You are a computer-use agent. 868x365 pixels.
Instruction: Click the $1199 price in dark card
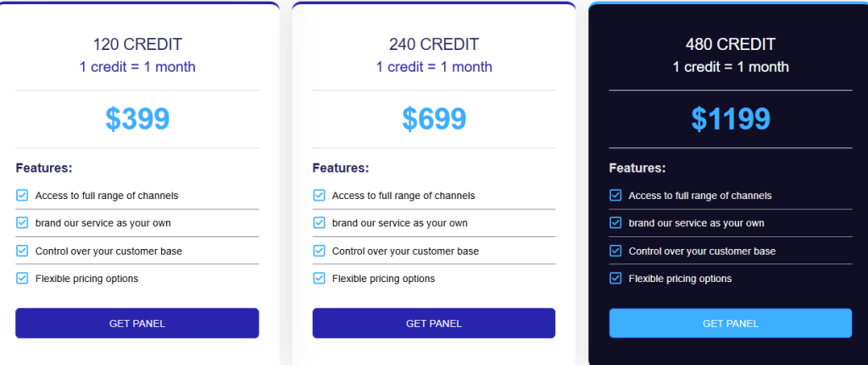pos(731,119)
